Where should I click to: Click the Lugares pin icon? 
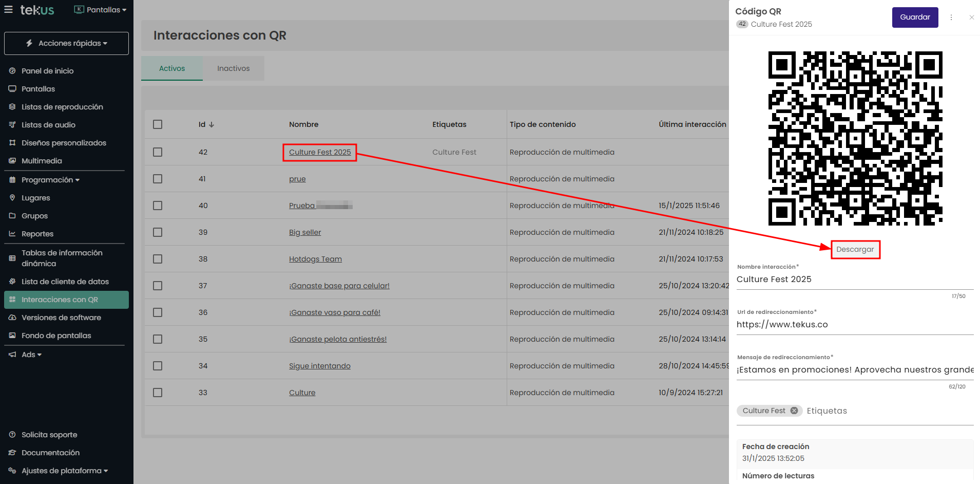click(x=12, y=198)
